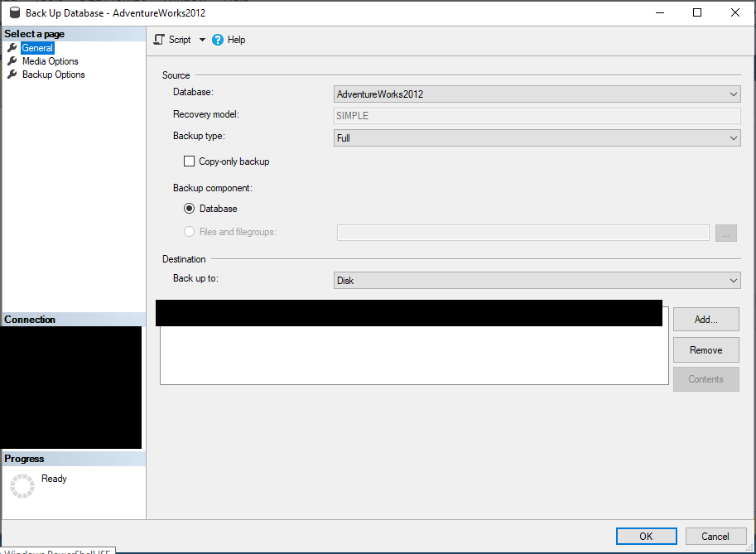Click the blue Help question icon

pos(218,40)
